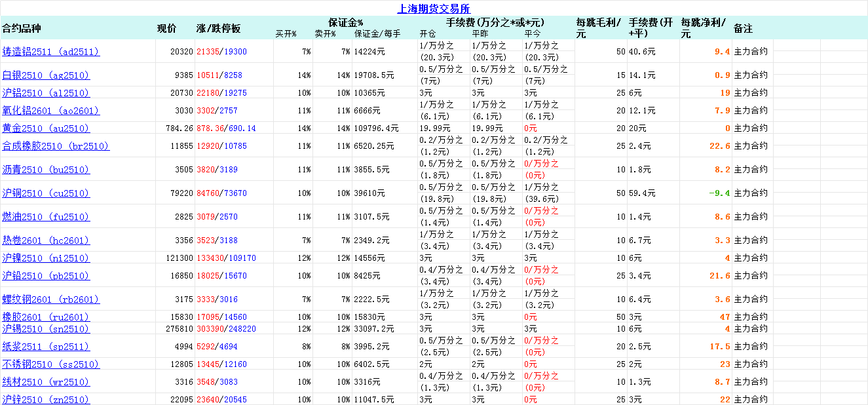
Task: Open 纸浆2511 (sp2511) contract link
Action: 46,347
